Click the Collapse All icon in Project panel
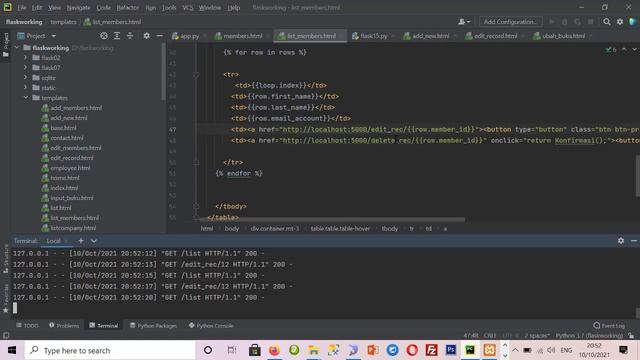640x360 pixels. pos(130,36)
